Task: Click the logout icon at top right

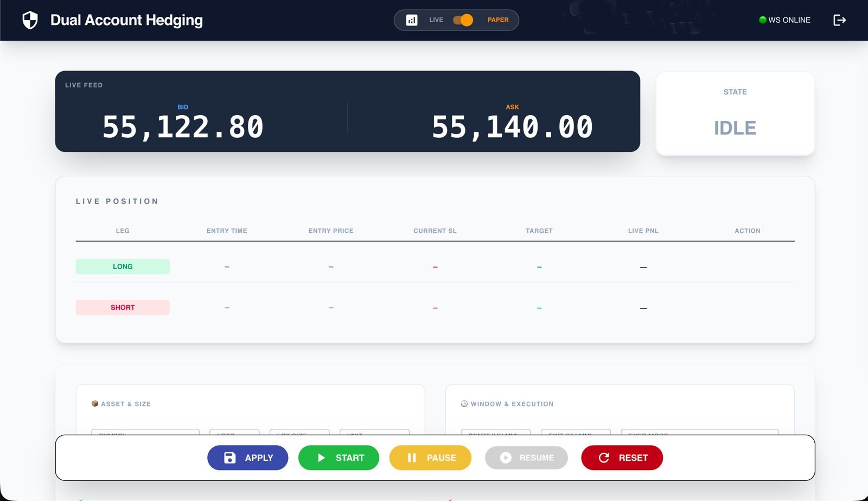Action: pyautogui.click(x=839, y=20)
